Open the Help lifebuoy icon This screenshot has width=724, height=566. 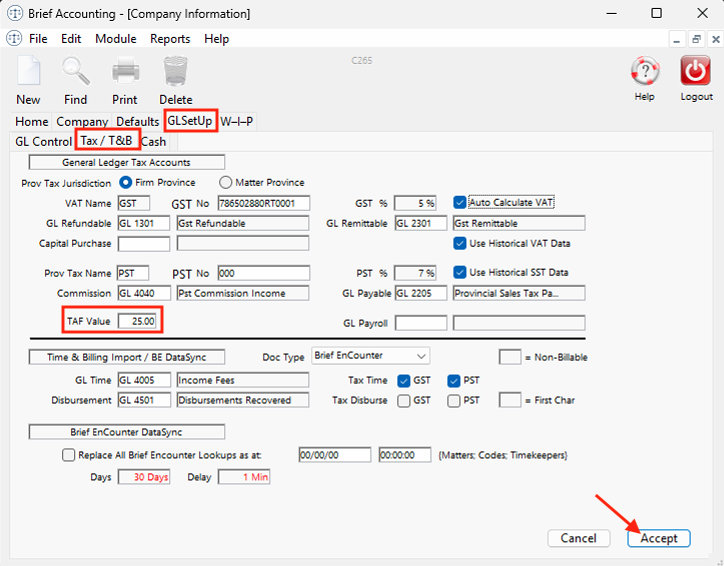click(645, 71)
